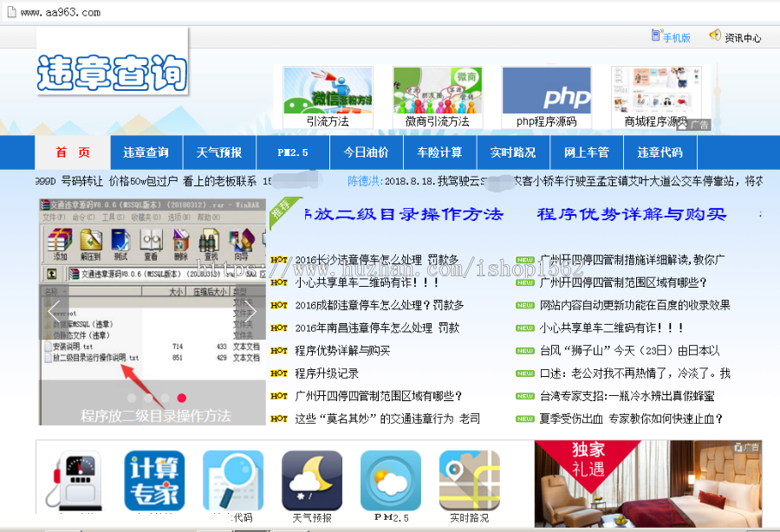Open the 微商引流方法 ad thumbnail
Image resolution: width=780 pixels, height=532 pixels.
[438, 97]
